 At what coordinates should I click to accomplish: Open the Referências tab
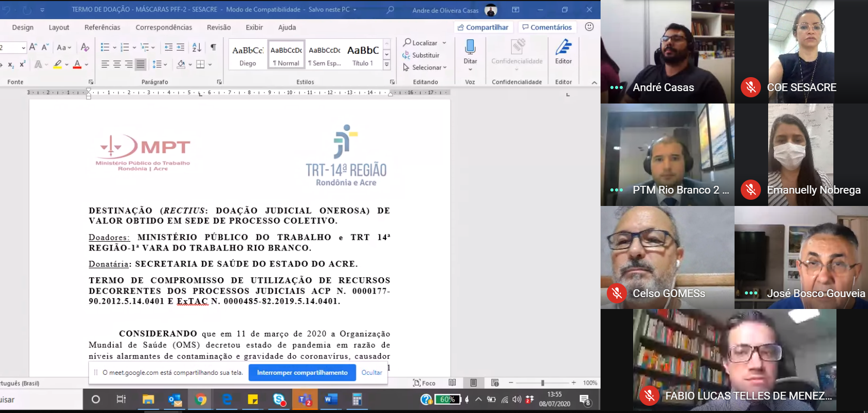click(x=102, y=27)
